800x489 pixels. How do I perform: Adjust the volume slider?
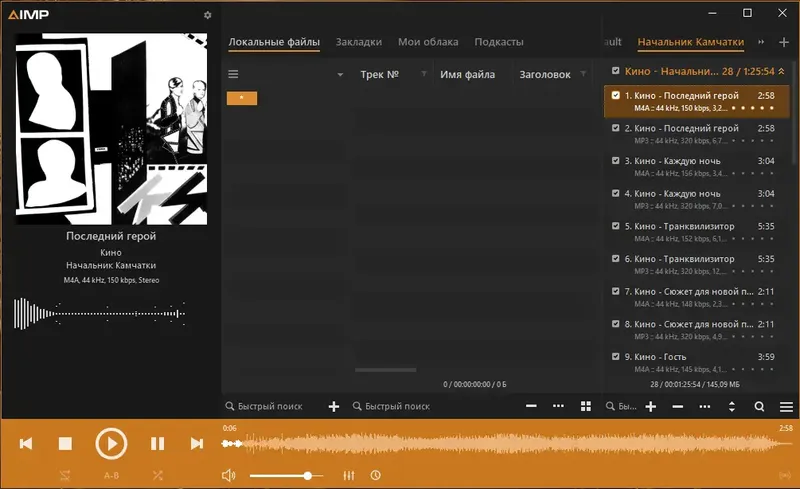(x=286, y=476)
